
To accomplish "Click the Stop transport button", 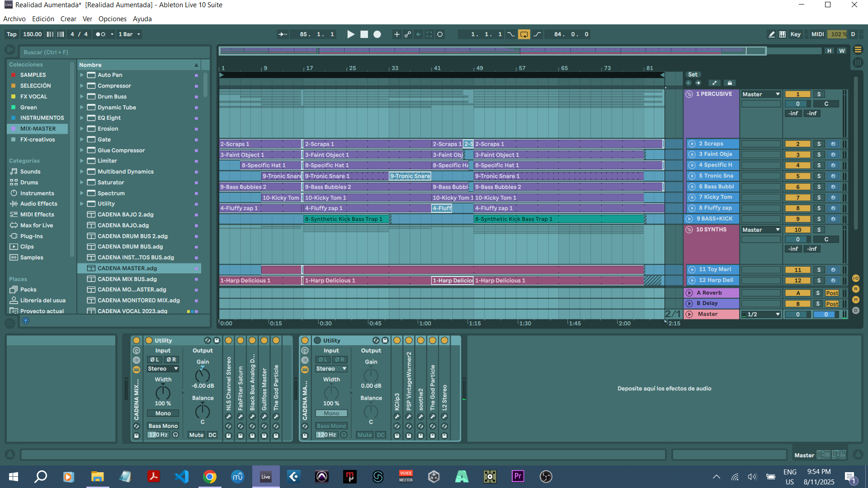I will pos(364,34).
